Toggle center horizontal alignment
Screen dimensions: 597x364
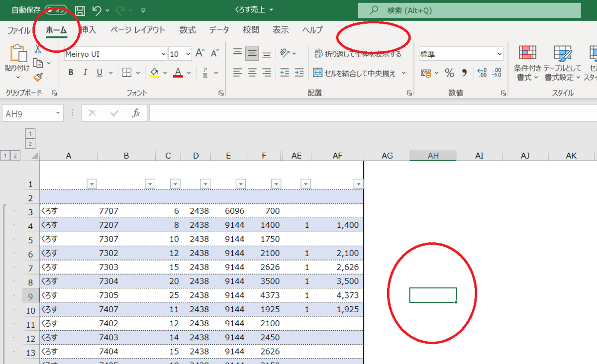(252, 73)
